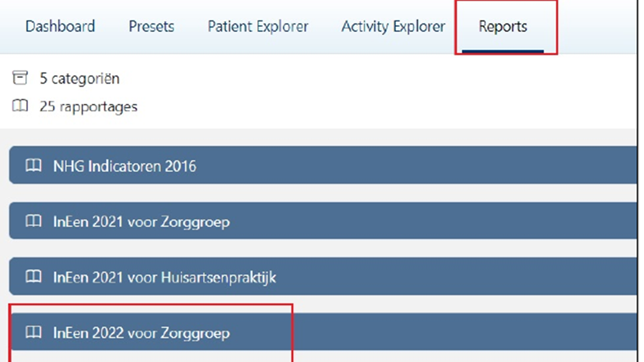
Task: Go to the Patient Explorer tab
Action: tap(258, 26)
